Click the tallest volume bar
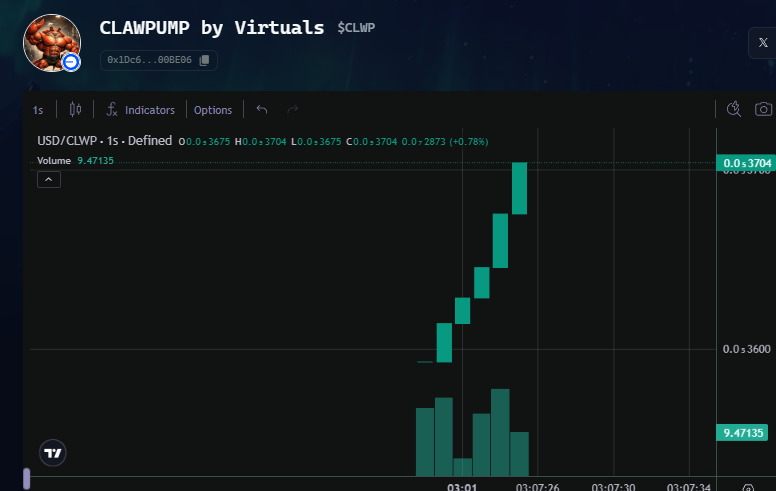This screenshot has width=776, height=491. (x=500, y=433)
